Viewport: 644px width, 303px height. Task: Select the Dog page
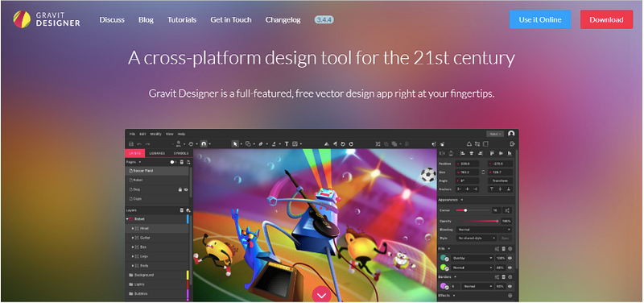pyautogui.click(x=156, y=189)
